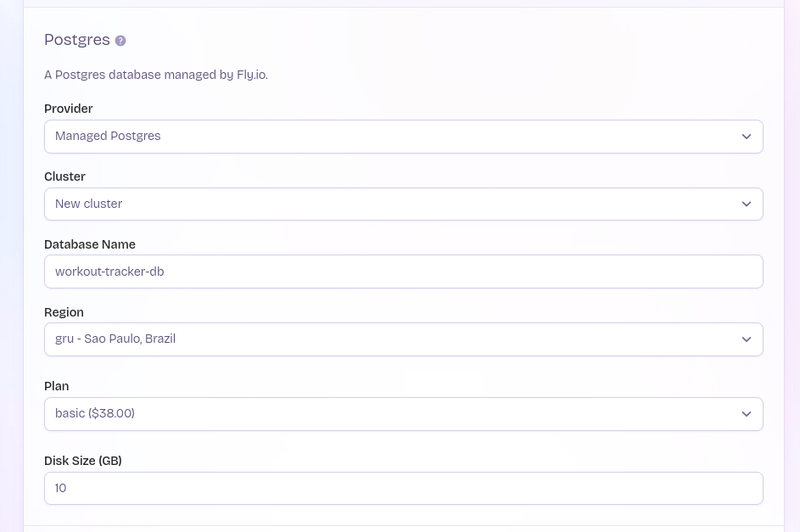Click the Postgres section heading
This screenshot has width=800, height=532.
[77, 40]
